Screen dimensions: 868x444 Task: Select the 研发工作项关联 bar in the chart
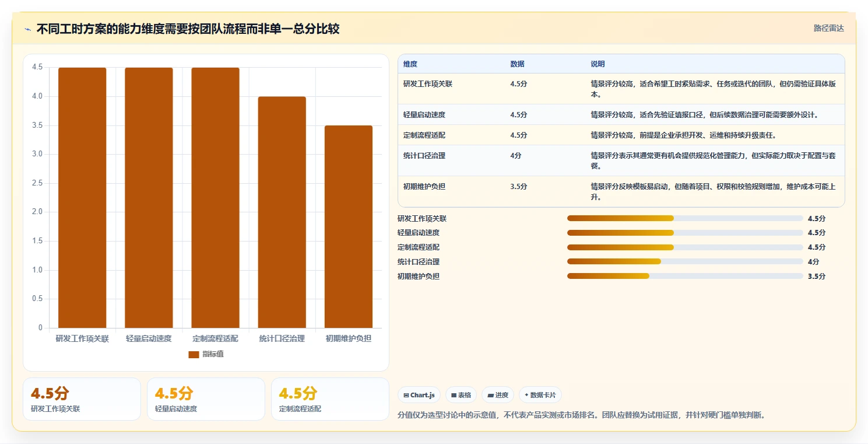click(x=82, y=198)
